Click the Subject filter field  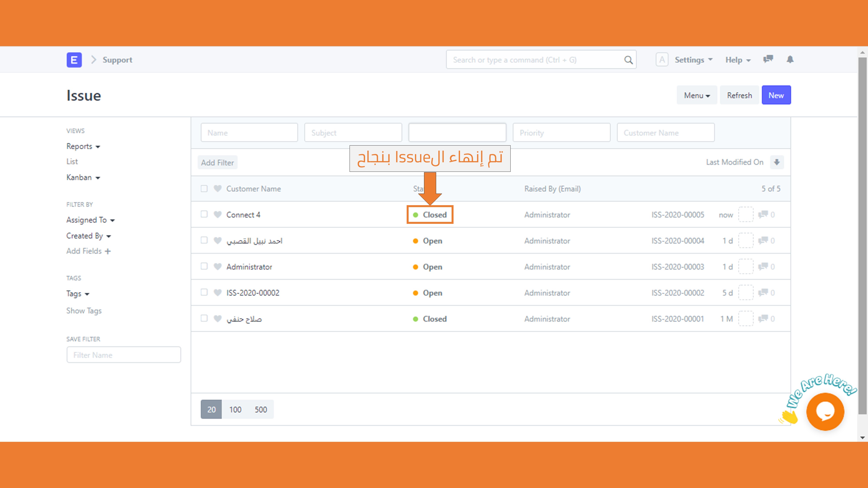click(x=353, y=133)
